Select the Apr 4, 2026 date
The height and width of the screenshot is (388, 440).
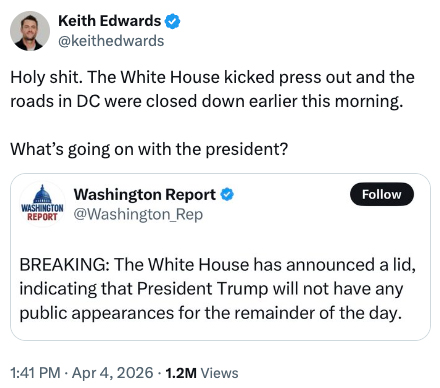(x=113, y=373)
